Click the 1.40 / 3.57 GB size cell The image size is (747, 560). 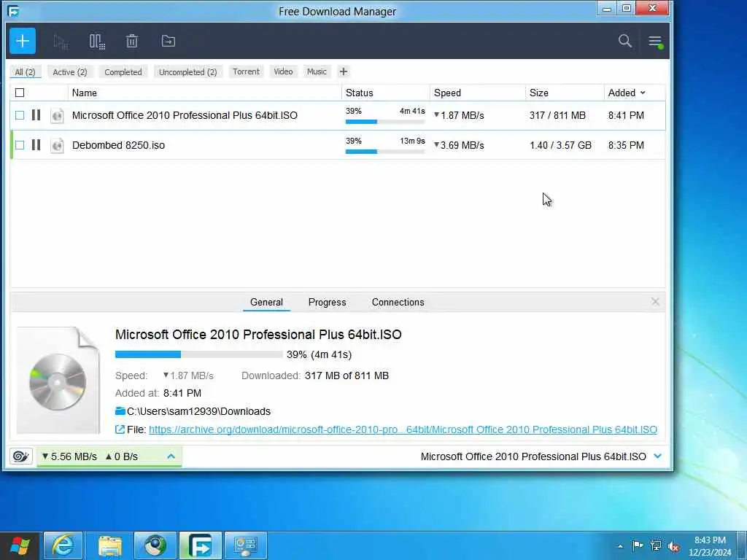[560, 145]
